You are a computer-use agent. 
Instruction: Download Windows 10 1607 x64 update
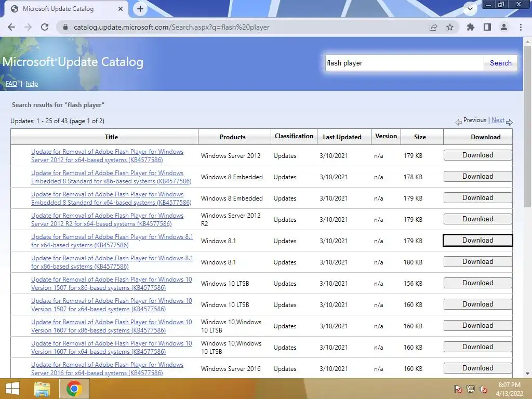point(478,347)
